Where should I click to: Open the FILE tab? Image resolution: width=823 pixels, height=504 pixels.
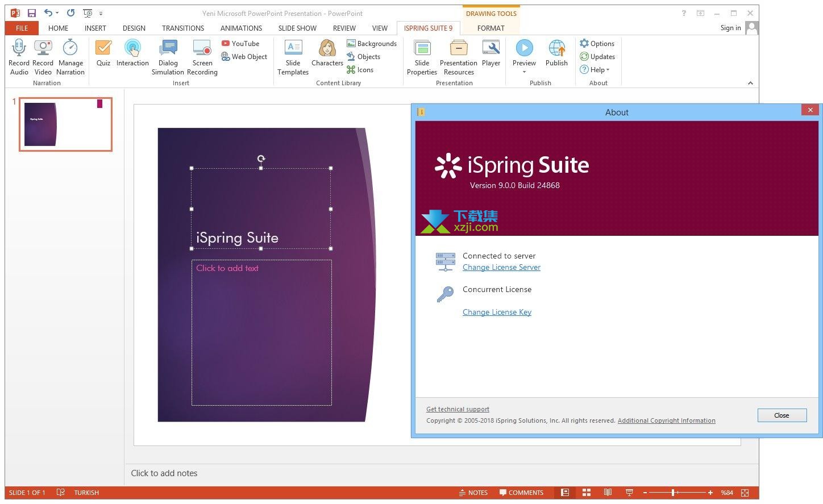22,28
